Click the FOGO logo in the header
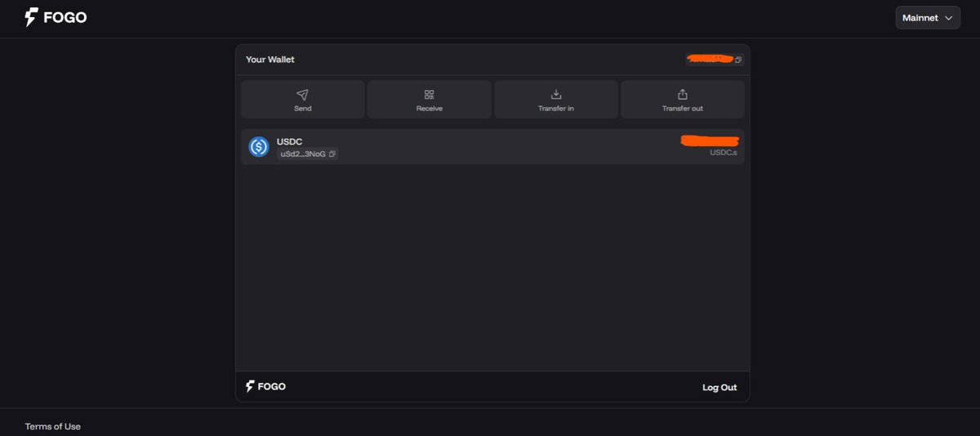 (56, 17)
